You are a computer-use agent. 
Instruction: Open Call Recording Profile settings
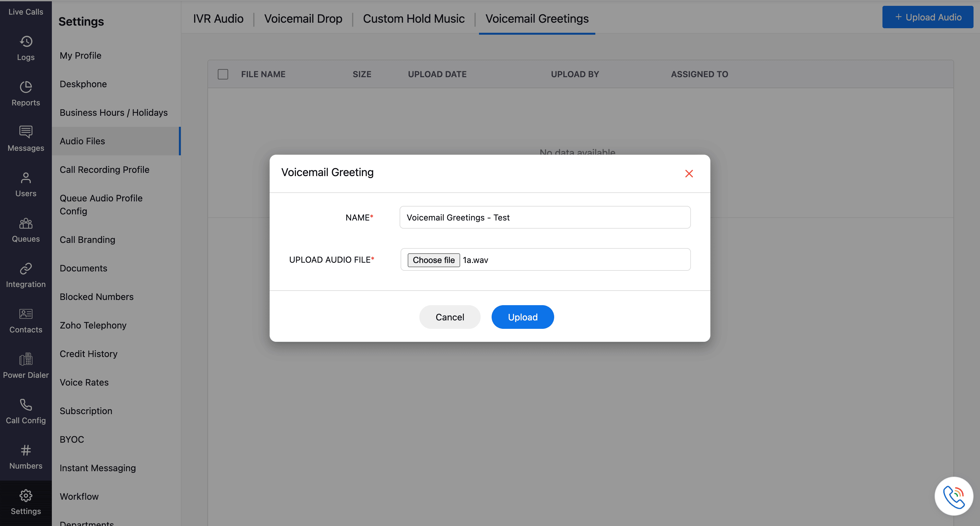point(104,170)
